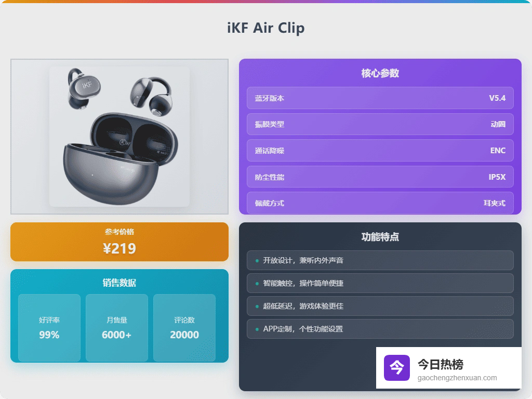
Task: Select the 防尘性能 IP5X row
Action: click(380, 177)
